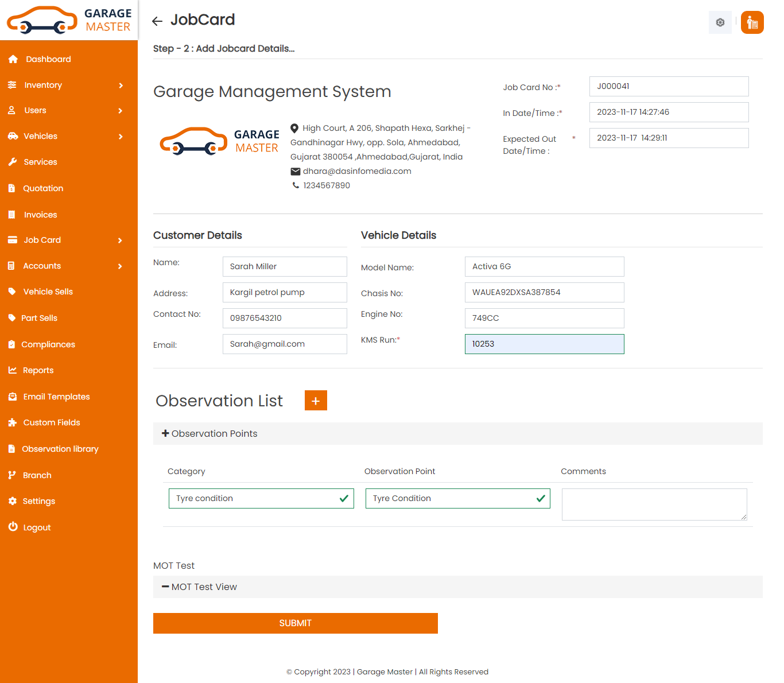Click the Dashboard home icon
Image resolution: width=784 pixels, height=683 pixels.
[13, 59]
